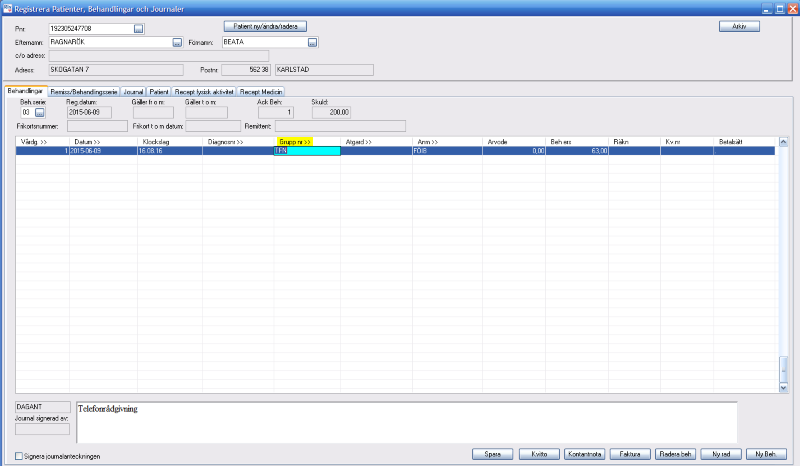
Task: Open Beh.serie lookup button
Action: click(40, 113)
